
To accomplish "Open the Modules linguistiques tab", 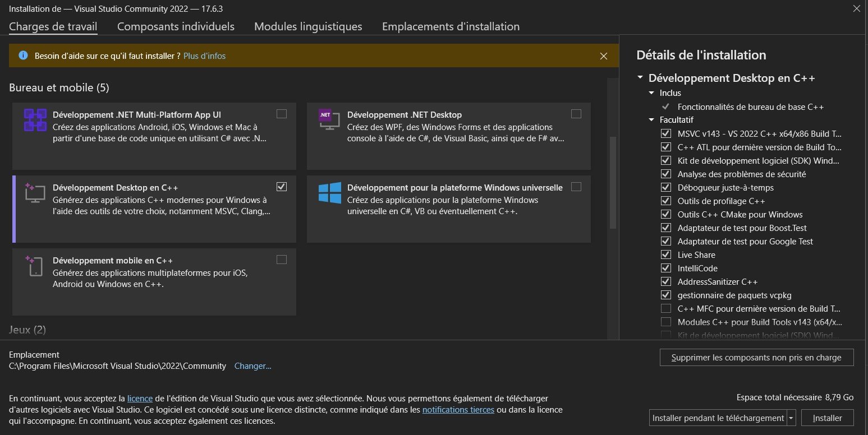I will pyautogui.click(x=308, y=26).
